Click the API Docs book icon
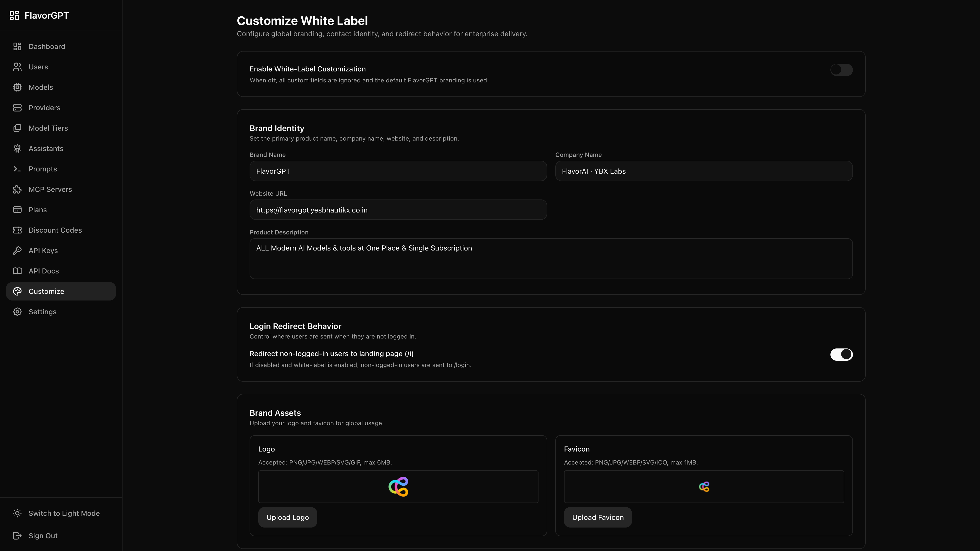Viewport: 980px width, 551px height. pos(17,271)
